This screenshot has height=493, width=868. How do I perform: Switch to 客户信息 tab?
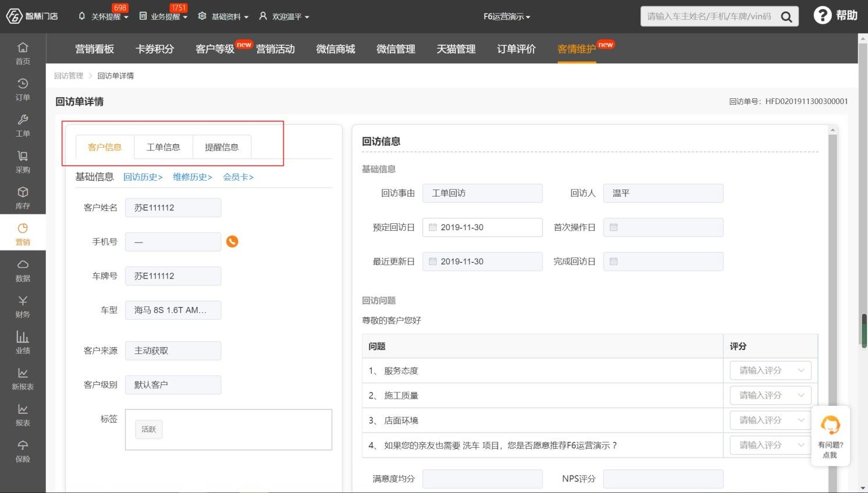pos(105,147)
